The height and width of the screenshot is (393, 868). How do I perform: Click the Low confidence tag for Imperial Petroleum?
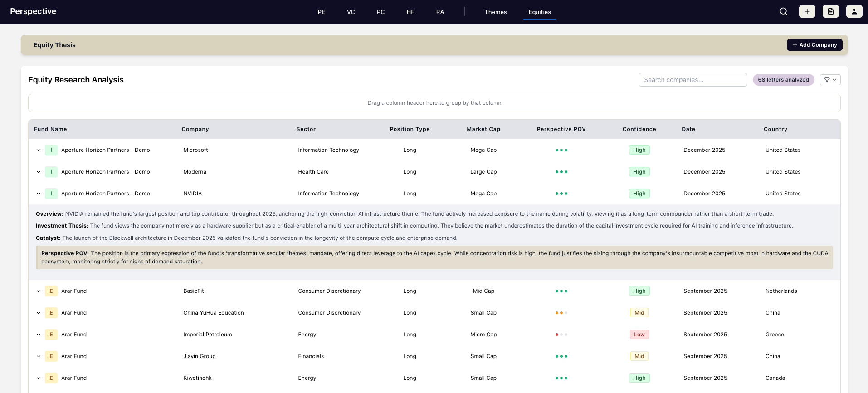point(639,335)
